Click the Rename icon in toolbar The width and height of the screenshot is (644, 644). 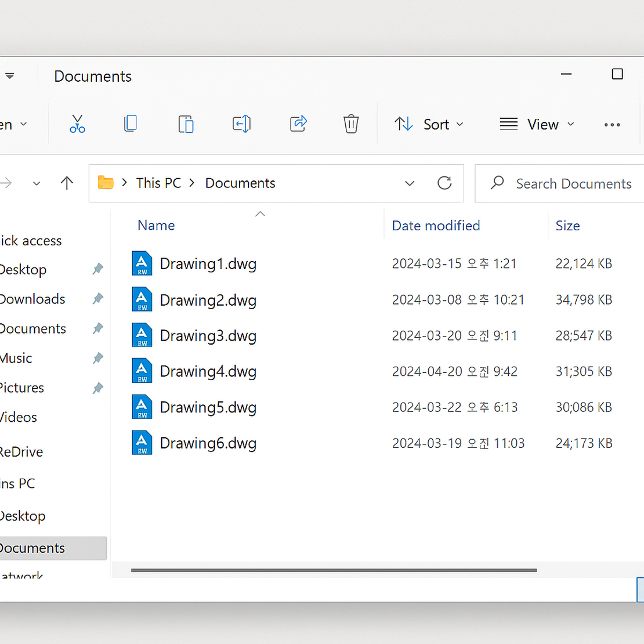[241, 124]
